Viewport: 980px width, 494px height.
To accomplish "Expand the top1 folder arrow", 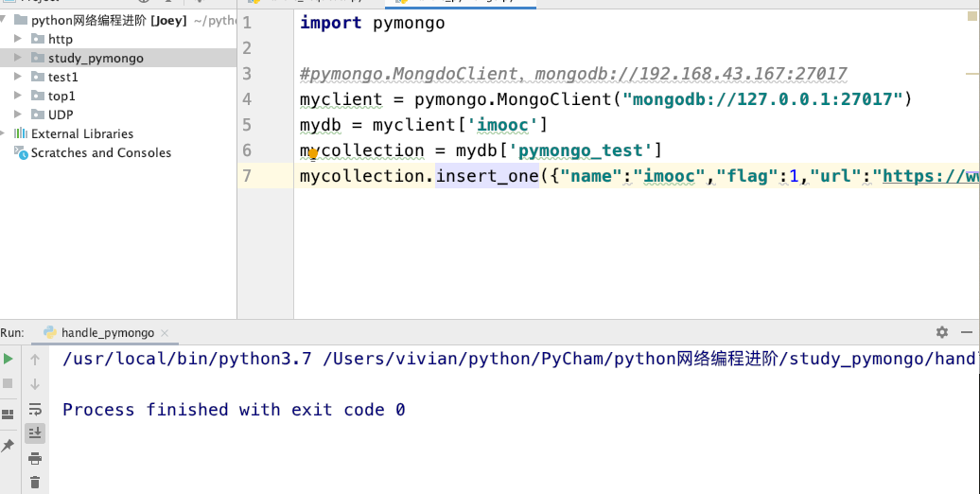I will [x=18, y=95].
